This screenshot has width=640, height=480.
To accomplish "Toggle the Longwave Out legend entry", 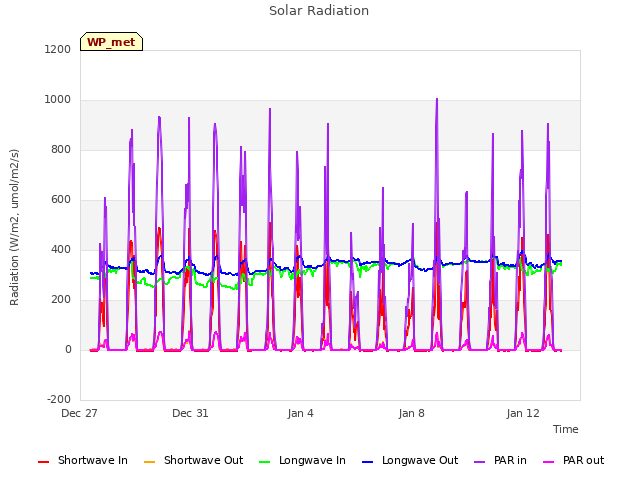I will click(x=410, y=460).
